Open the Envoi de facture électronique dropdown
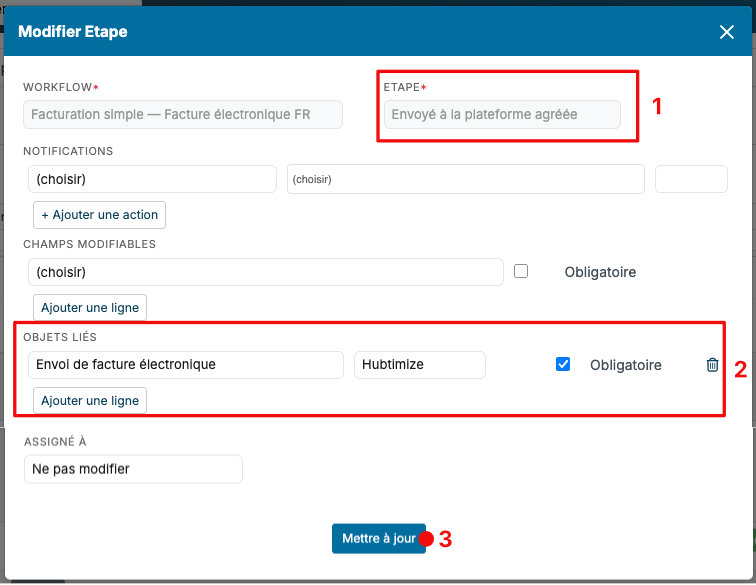756x585 pixels. pyautogui.click(x=186, y=365)
